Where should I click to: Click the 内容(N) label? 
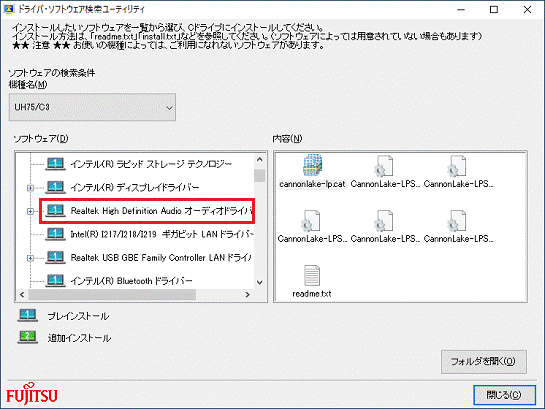[287, 139]
